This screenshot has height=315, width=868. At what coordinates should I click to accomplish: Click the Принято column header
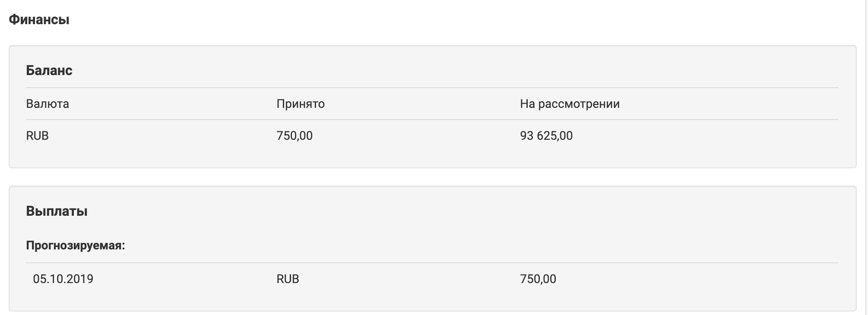pos(301,104)
